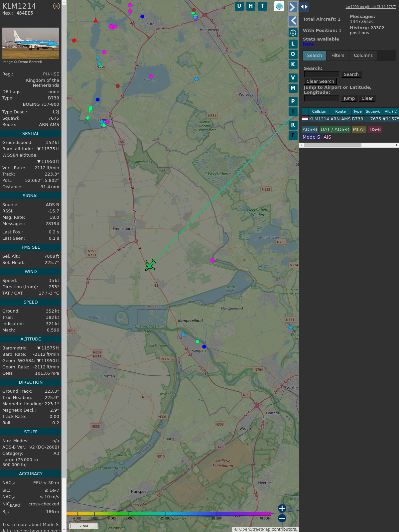Click the I map button
The width and height of the screenshot is (399, 532).
pyautogui.click(x=293, y=112)
